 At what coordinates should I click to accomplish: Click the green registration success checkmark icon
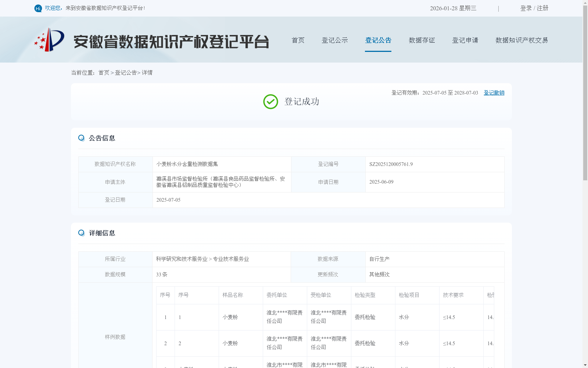pyautogui.click(x=270, y=102)
